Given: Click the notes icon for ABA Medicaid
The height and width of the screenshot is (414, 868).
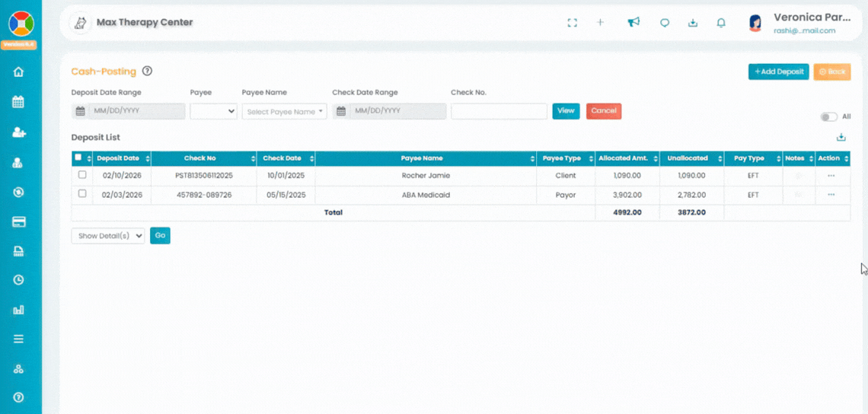Looking at the screenshot, I should [798, 195].
